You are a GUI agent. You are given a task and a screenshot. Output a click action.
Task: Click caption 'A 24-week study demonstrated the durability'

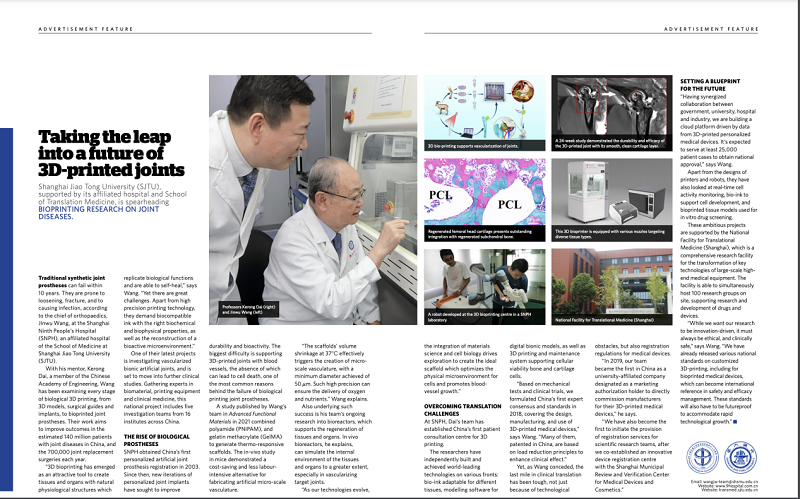(x=610, y=143)
